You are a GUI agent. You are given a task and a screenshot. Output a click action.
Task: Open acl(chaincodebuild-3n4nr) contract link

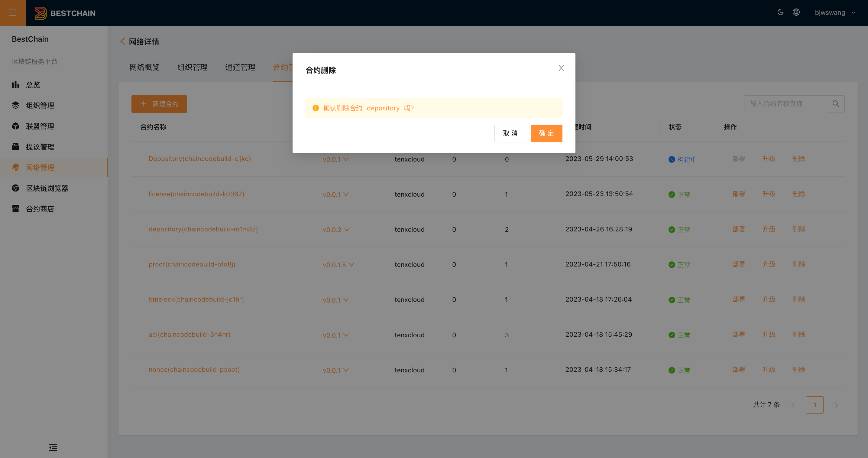click(x=189, y=334)
